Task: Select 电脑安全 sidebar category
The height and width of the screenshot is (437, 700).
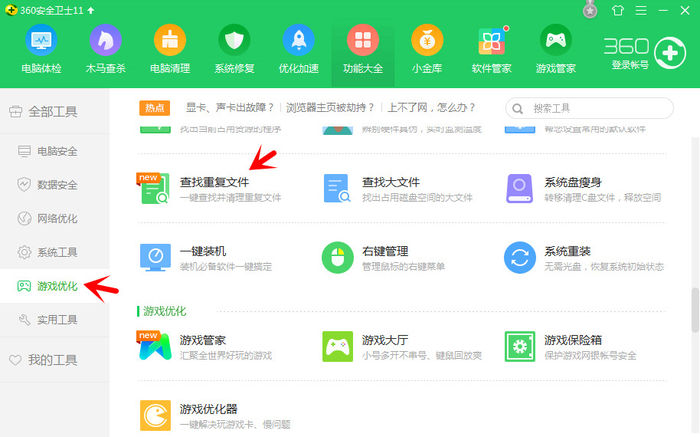Action: [54, 151]
